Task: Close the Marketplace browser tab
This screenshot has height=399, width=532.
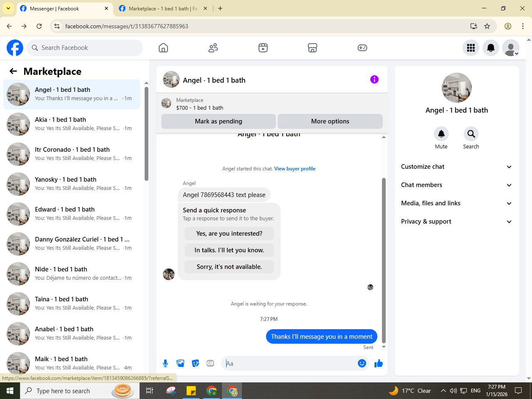Action: pos(205,8)
